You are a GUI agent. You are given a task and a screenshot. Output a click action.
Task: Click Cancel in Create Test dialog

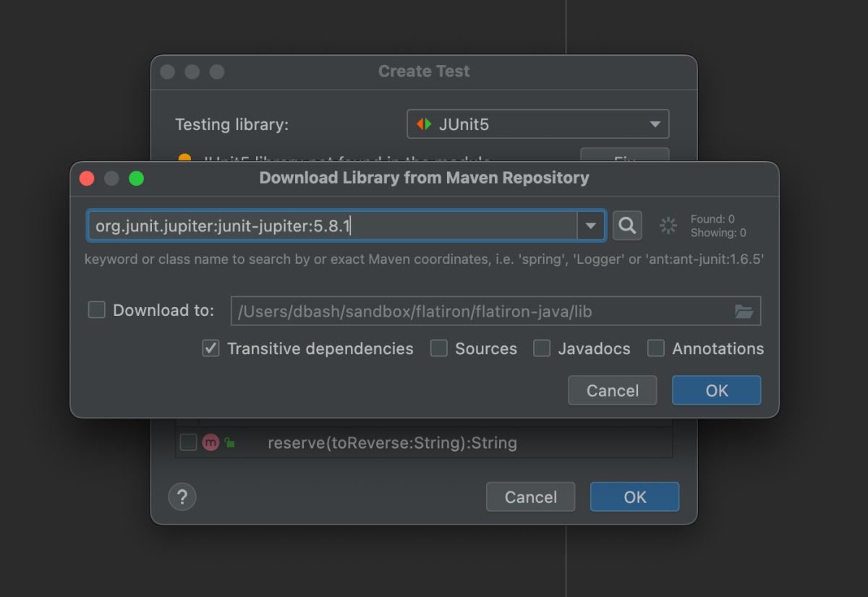pyautogui.click(x=530, y=497)
